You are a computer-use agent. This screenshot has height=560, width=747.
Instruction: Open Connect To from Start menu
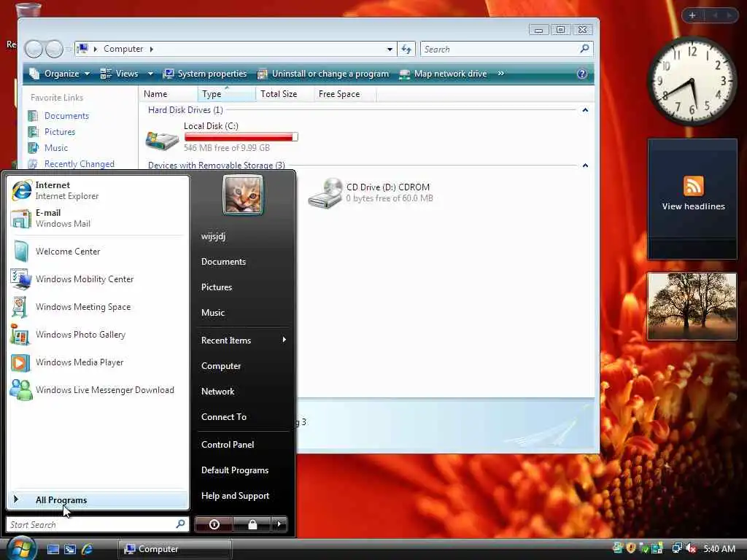click(224, 416)
